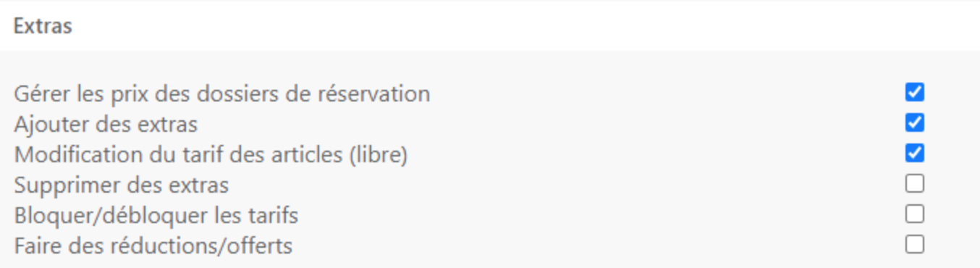Revoke permission to add extras
Screen dimensions: 980x268
click(915, 122)
